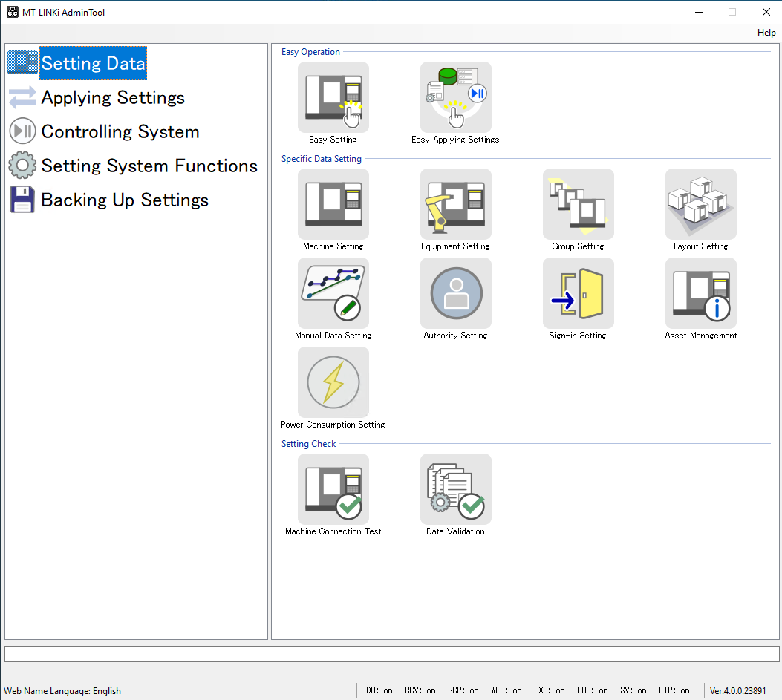Click the EXP: on status indicator
Screen dimensions: 782x700
point(549,690)
